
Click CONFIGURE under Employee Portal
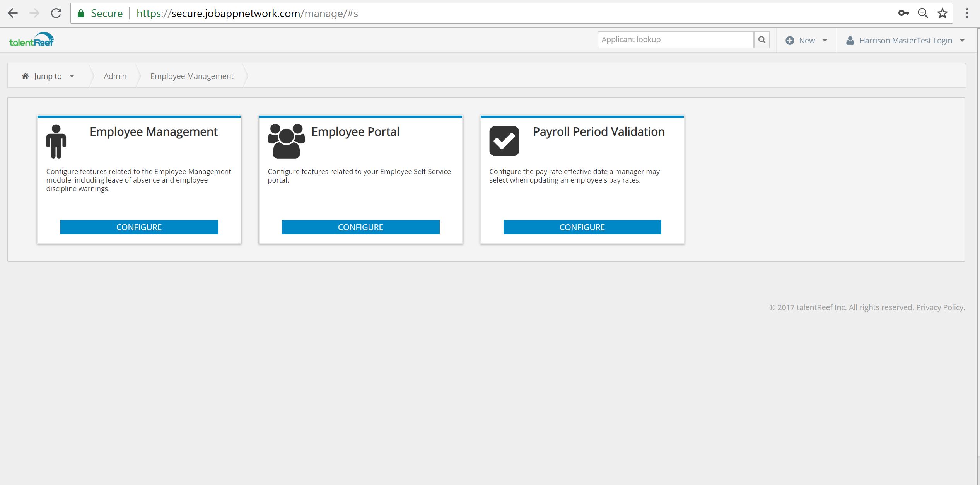pos(360,227)
